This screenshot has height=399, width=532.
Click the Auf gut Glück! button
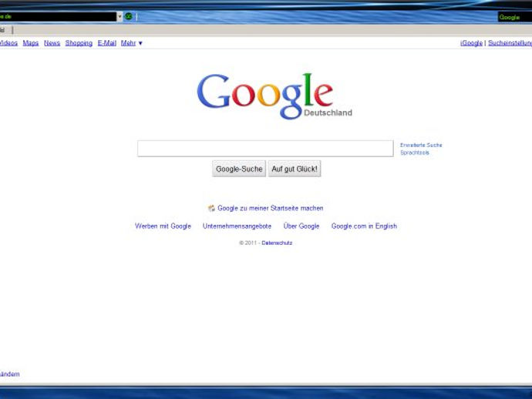point(295,169)
